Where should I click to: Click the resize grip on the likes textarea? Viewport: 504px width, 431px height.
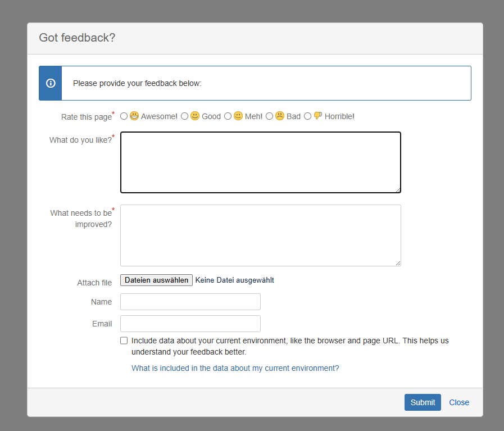tap(398, 190)
